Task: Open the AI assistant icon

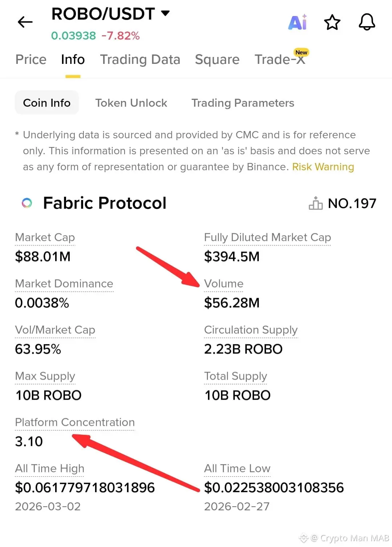Action: [298, 23]
